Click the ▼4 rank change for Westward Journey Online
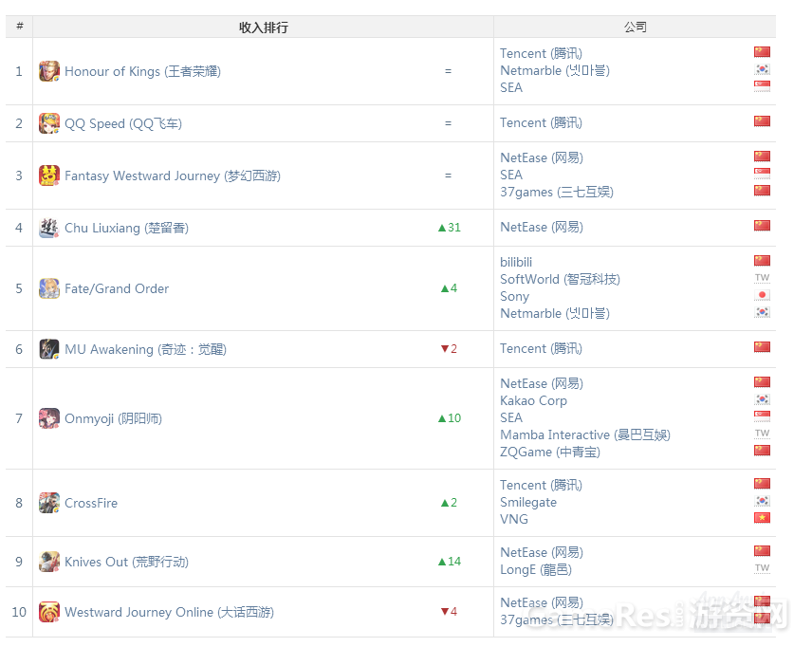The width and height of the screenshot is (812, 647). pos(449,611)
